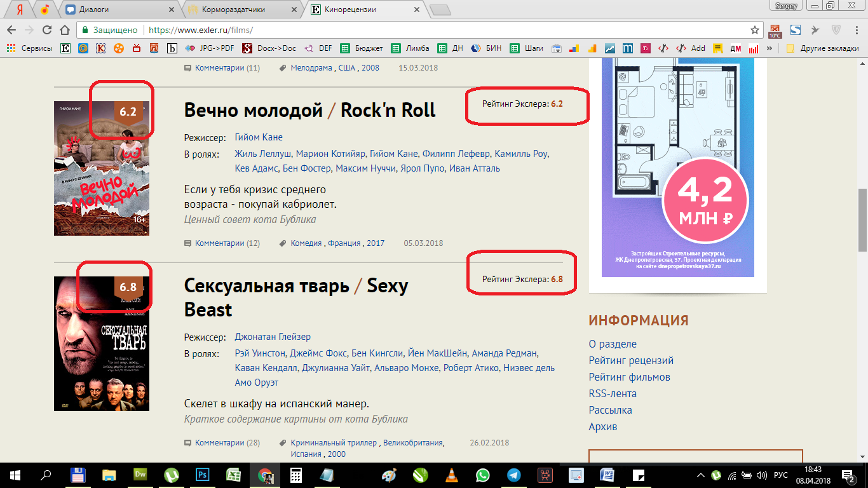
Task: Reload the page using the refresh icon
Action: click(46, 30)
